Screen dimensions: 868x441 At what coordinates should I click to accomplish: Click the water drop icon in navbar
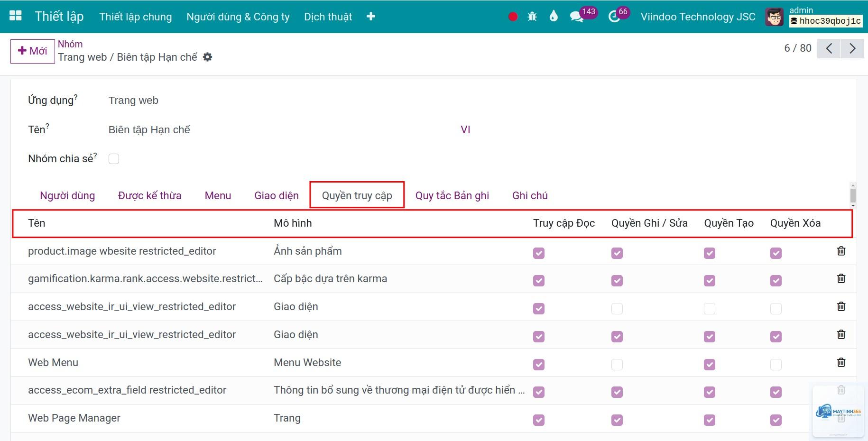554,17
